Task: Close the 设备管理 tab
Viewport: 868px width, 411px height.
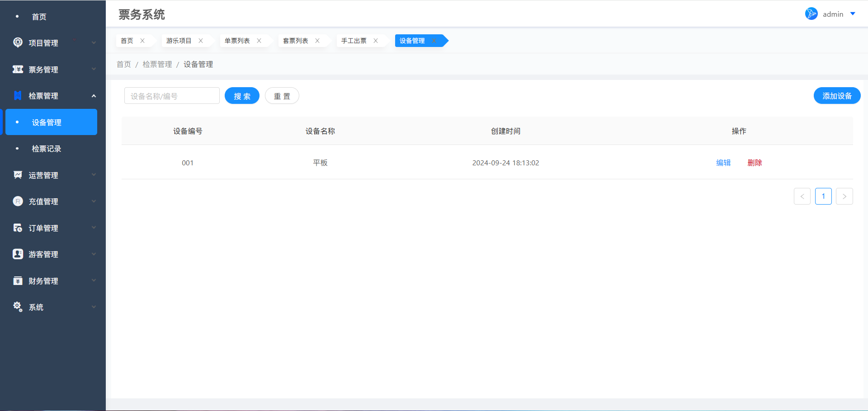Action: (x=434, y=41)
